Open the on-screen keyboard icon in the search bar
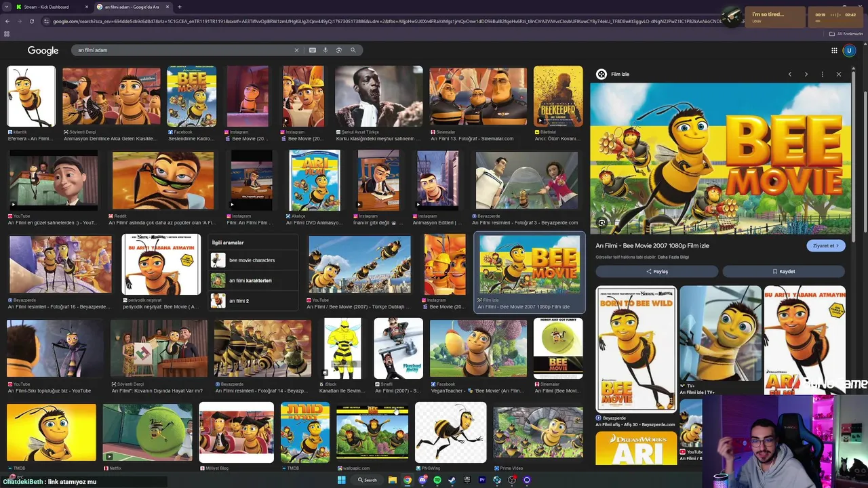Image resolution: width=868 pixels, height=488 pixels. [313, 50]
